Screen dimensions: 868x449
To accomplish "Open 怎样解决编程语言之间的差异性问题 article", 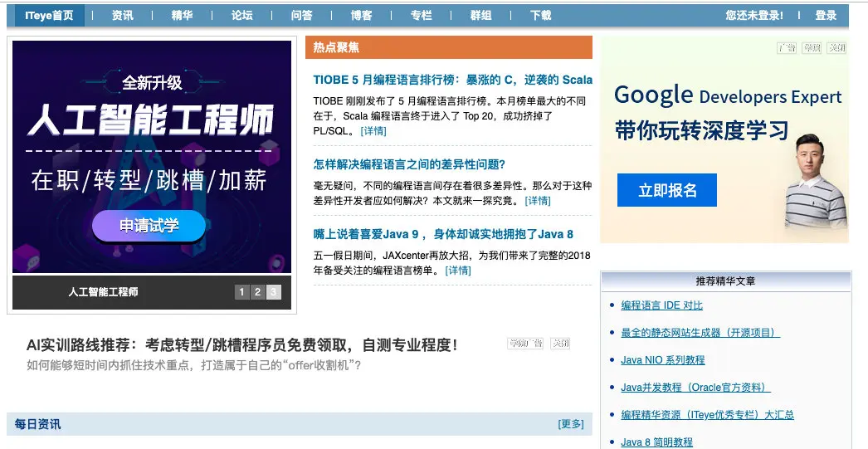I will click(x=409, y=164).
